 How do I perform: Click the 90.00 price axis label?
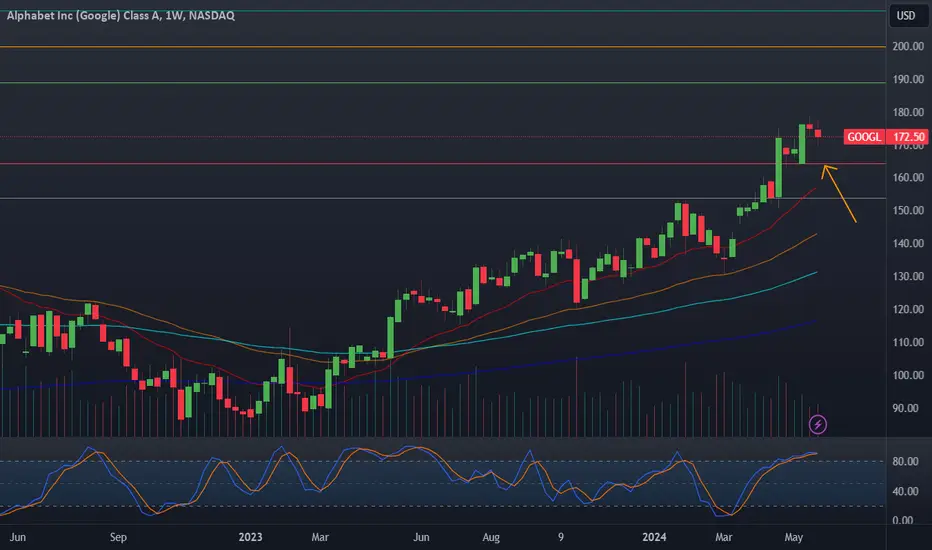(x=905, y=408)
